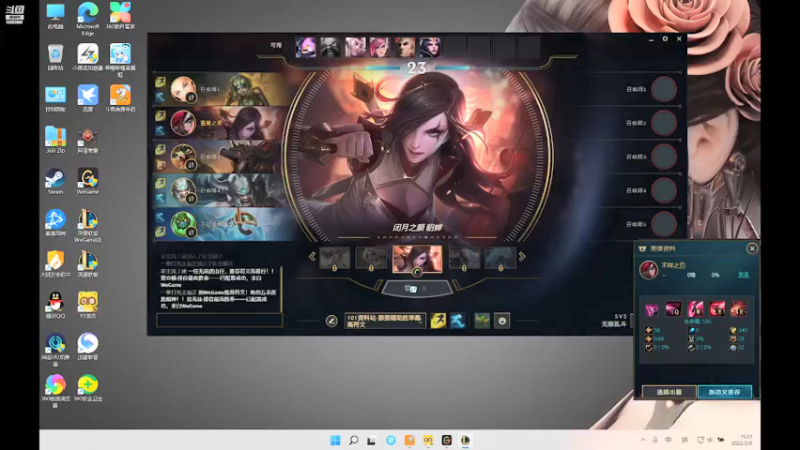Select sixth available bench champion portrait
This screenshot has height=450, width=800.
click(x=430, y=47)
